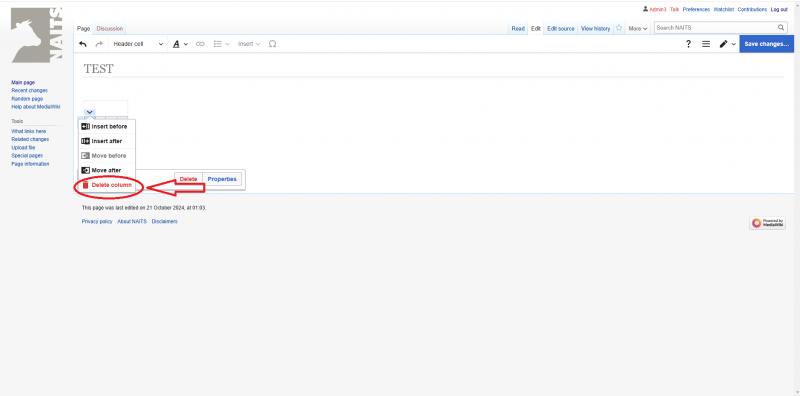
Task: Open Random page sidebar link
Action: [x=27, y=99]
